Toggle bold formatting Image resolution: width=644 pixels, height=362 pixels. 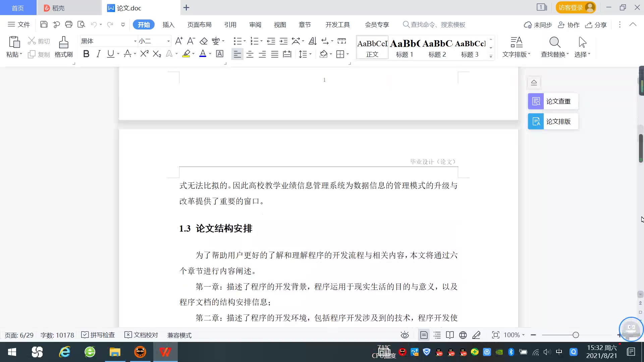(x=86, y=54)
